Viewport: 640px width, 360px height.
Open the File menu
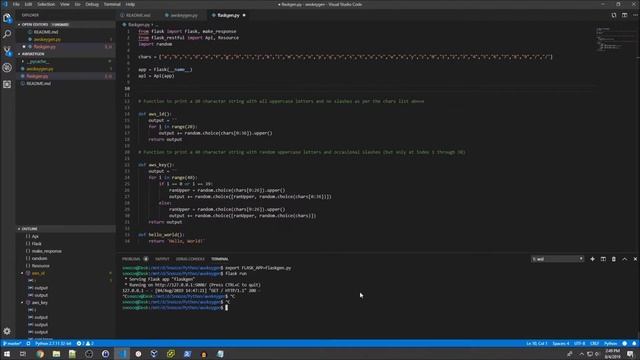pos(16,4)
